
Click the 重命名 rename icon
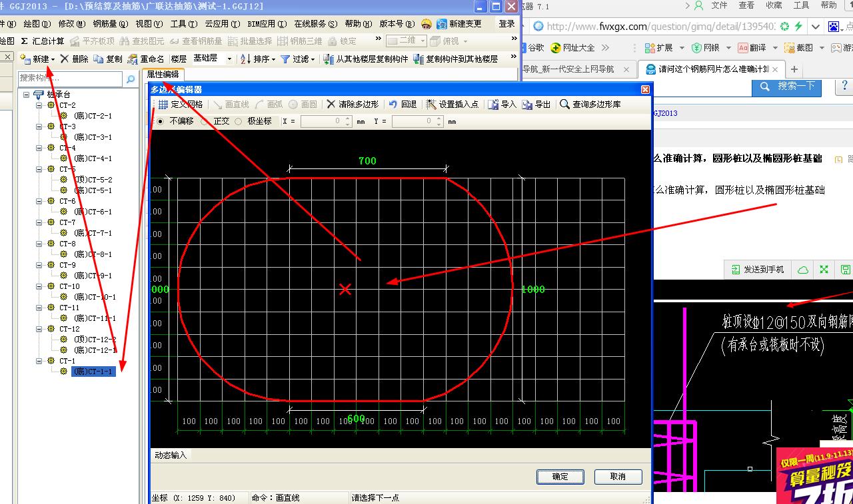click(x=133, y=59)
